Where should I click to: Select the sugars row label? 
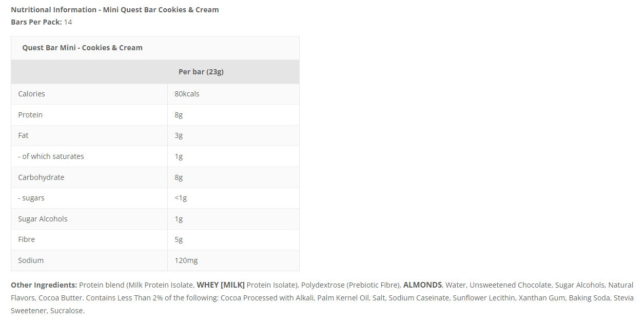pyautogui.click(x=31, y=198)
